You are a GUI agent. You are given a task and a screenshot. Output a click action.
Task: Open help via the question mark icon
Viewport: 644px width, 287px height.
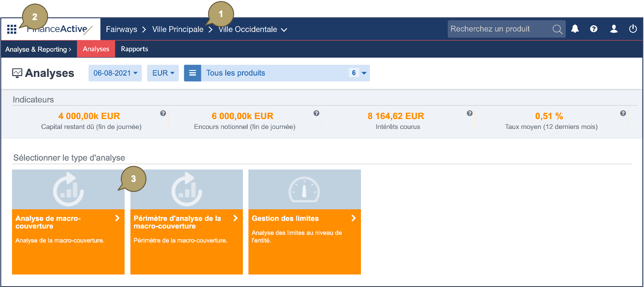click(x=594, y=29)
